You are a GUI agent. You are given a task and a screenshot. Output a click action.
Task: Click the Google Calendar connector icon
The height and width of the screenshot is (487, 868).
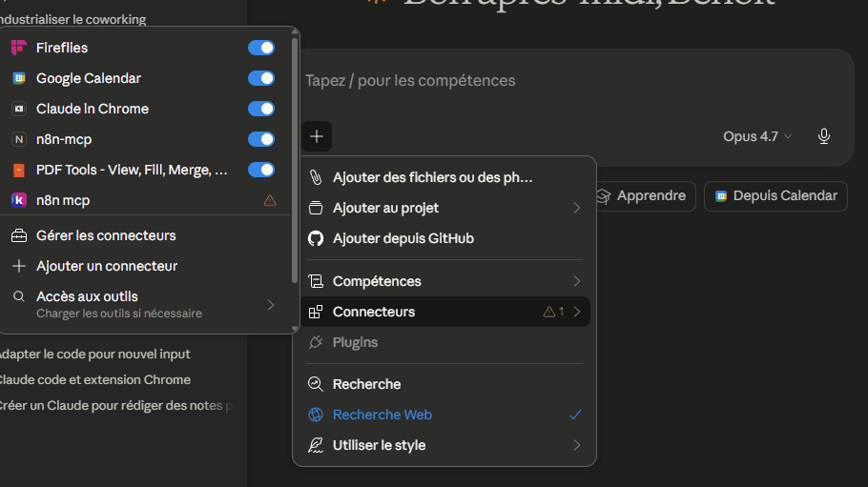(x=19, y=78)
